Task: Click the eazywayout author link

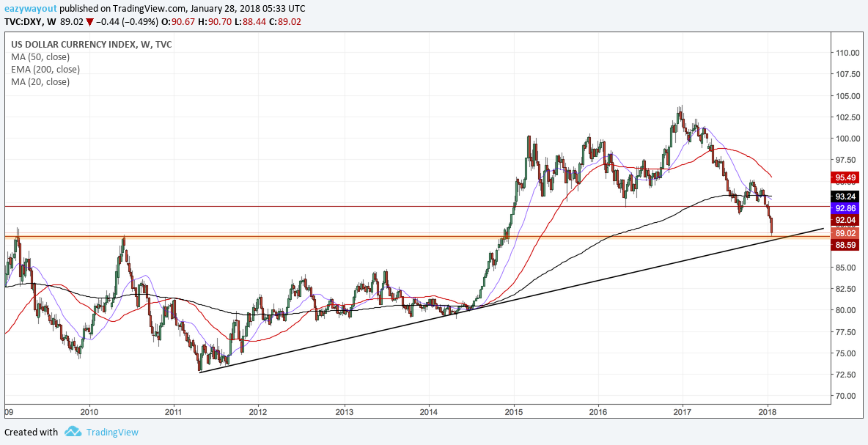Action: 29,10
